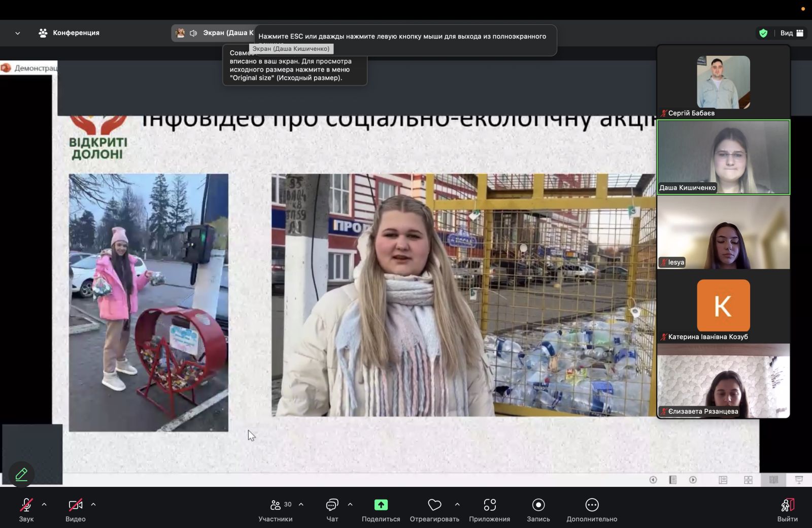Expand video options arrow next to Видео
812x528 pixels.
click(93, 505)
